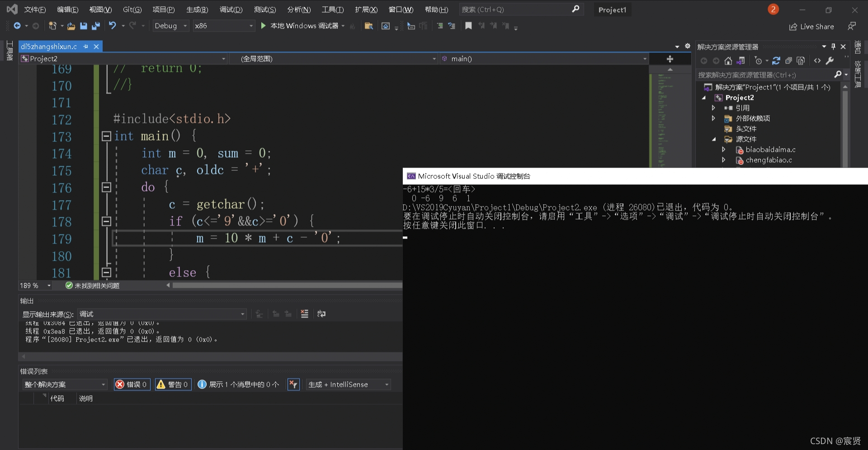Viewport: 868px width, 450px height.
Task: Open the Live Share button
Action: click(x=811, y=27)
